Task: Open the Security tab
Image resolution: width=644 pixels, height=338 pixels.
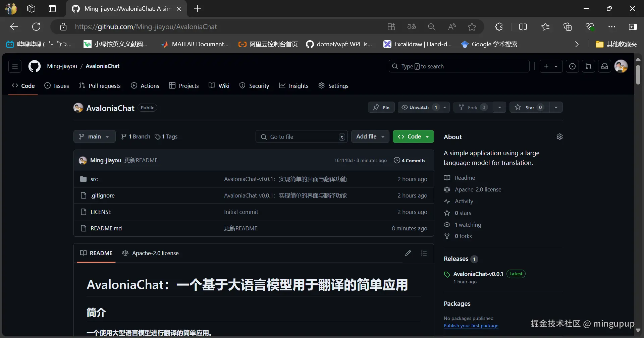Action: coord(254,86)
